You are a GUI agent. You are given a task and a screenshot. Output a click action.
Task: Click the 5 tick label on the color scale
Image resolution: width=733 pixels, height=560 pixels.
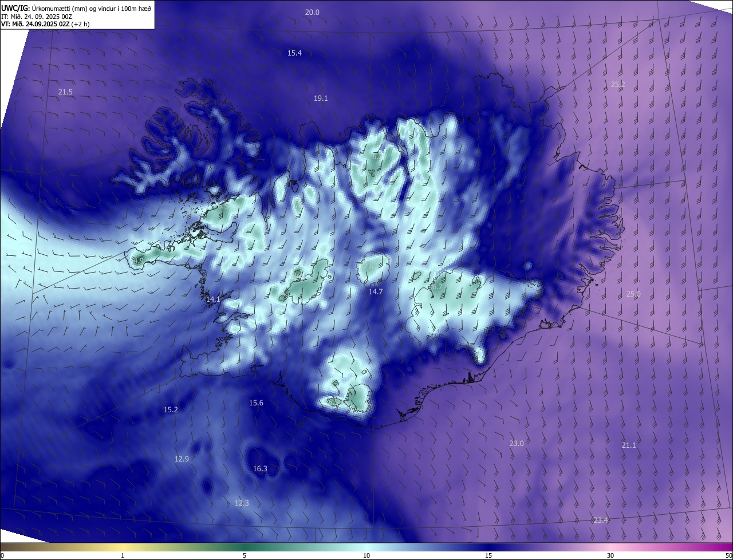coord(245,556)
